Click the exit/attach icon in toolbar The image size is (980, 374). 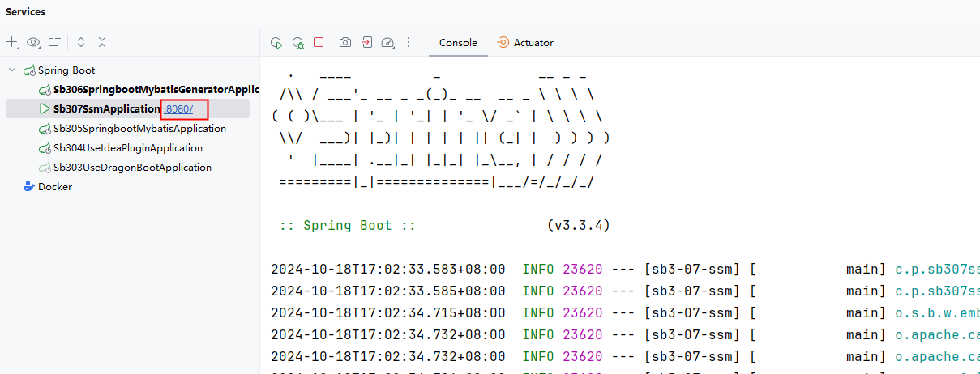point(366,42)
